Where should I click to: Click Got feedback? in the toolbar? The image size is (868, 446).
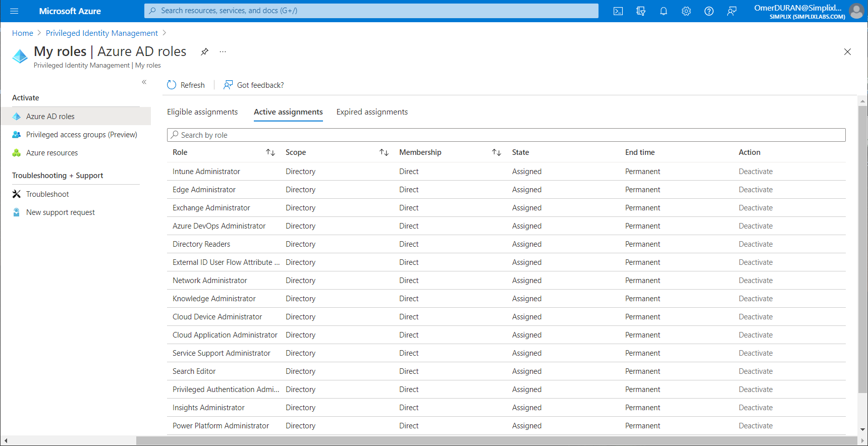click(x=253, y=85)
